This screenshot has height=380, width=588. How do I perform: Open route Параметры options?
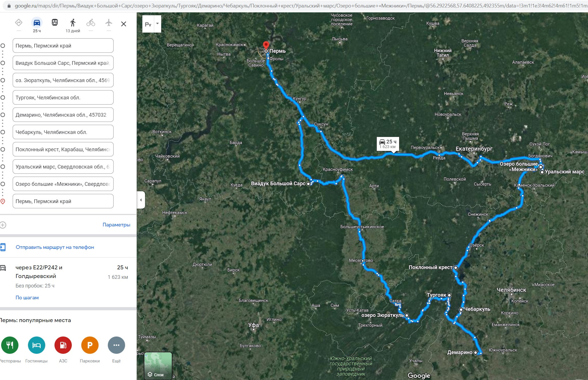116,225
